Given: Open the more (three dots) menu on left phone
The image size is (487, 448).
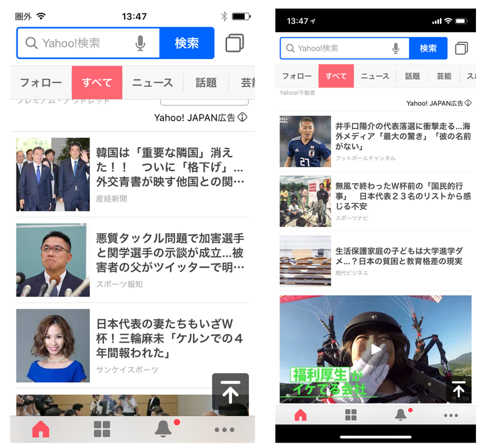Looking at the screenshot, I should coord(224,430).
